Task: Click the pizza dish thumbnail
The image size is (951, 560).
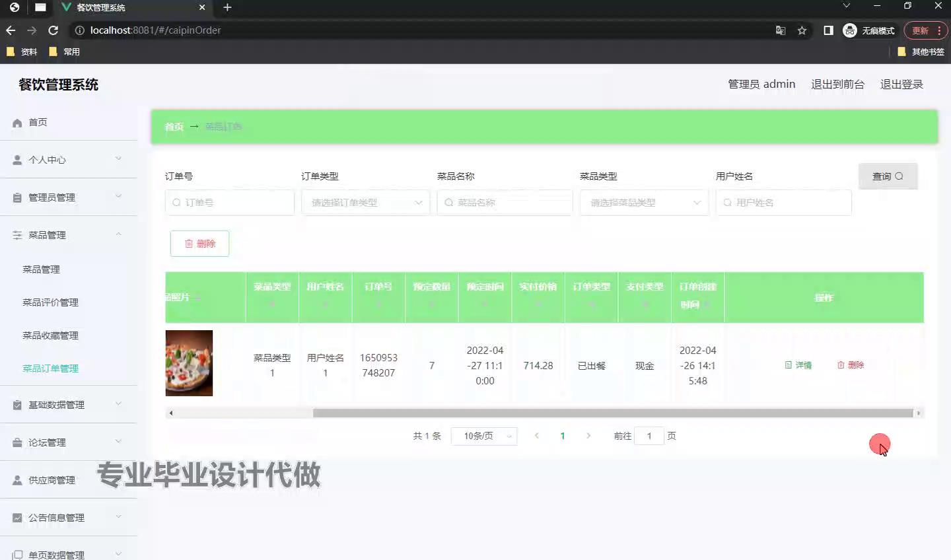Action: pyautogui.click(x=189, y=363)
